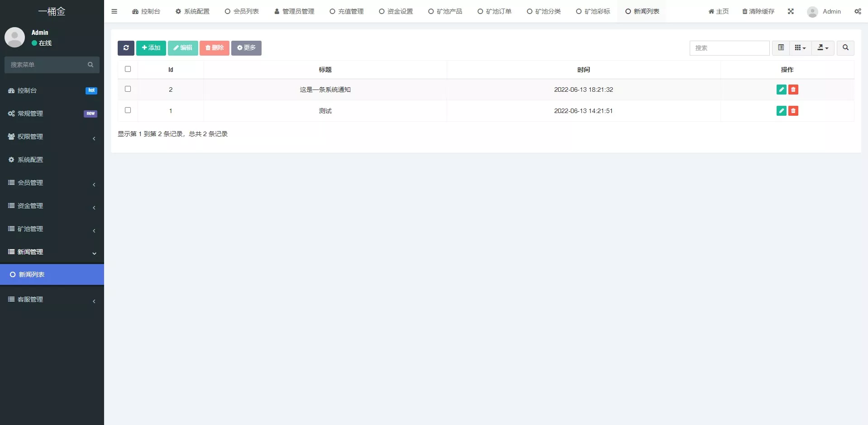
Task: Expand 矿池管理 sidebar menu
Action: pyautogui.click(x=52, y=229)
